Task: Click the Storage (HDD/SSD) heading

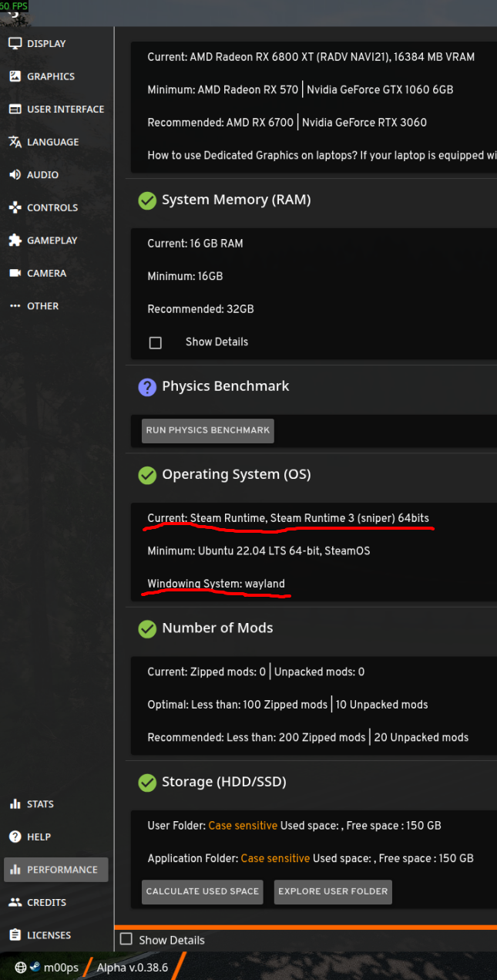Action: pyautogui.click(x=224, y=782)
